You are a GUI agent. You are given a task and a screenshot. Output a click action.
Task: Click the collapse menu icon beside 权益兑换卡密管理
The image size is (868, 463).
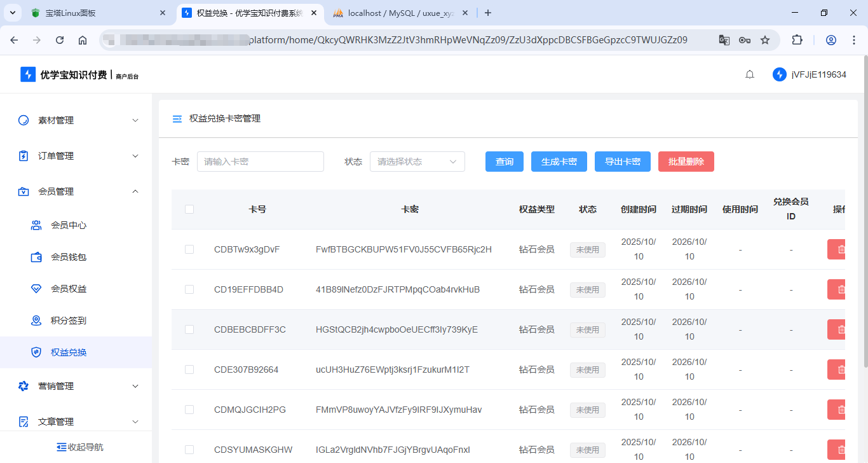(177, 119)
